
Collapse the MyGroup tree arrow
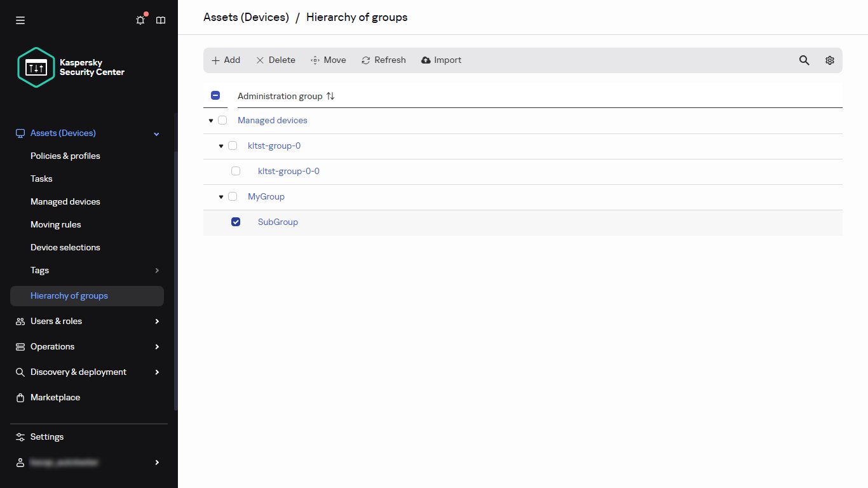click(221, 197)
